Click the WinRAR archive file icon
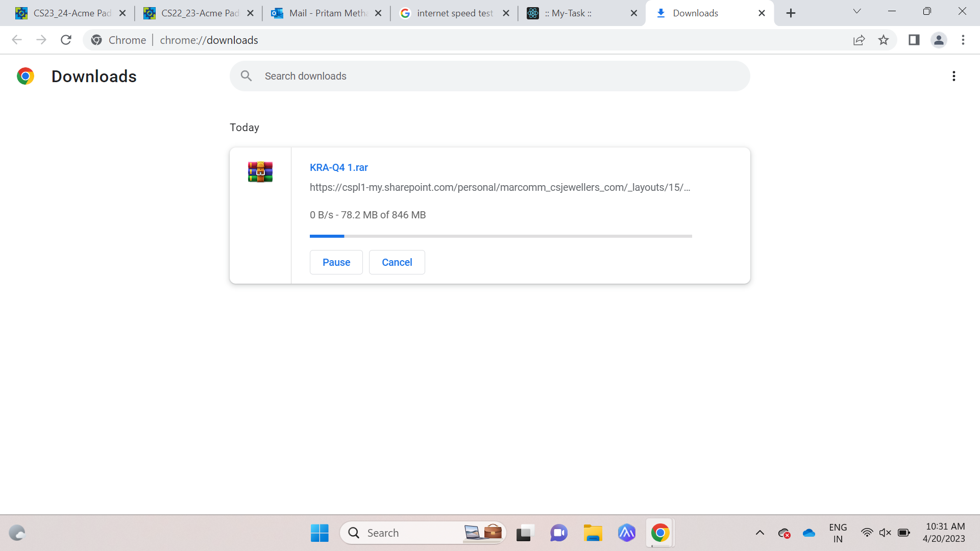 coord(260,172)
